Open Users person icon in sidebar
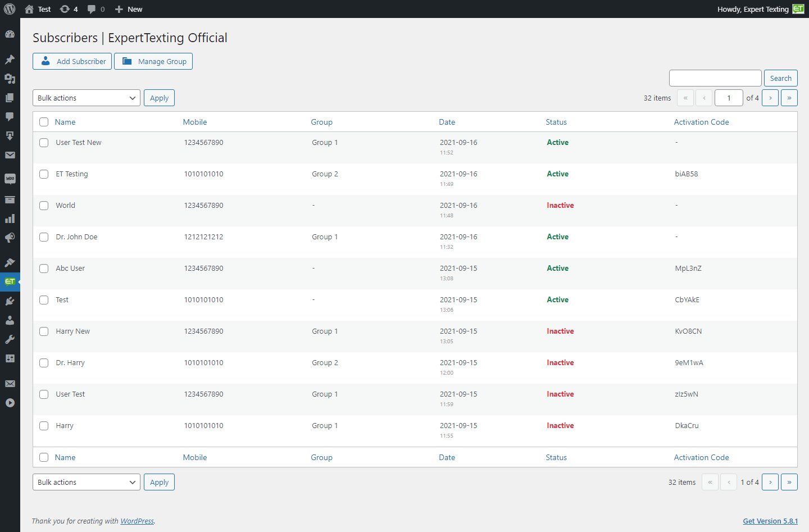The width and height of the screenshot is (809, 532). tap(10, 320)
